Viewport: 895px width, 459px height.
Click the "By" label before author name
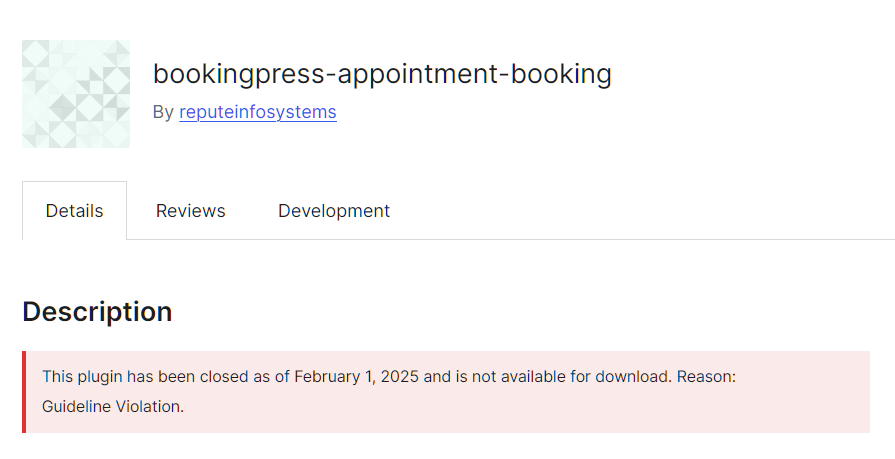point(163,112)
